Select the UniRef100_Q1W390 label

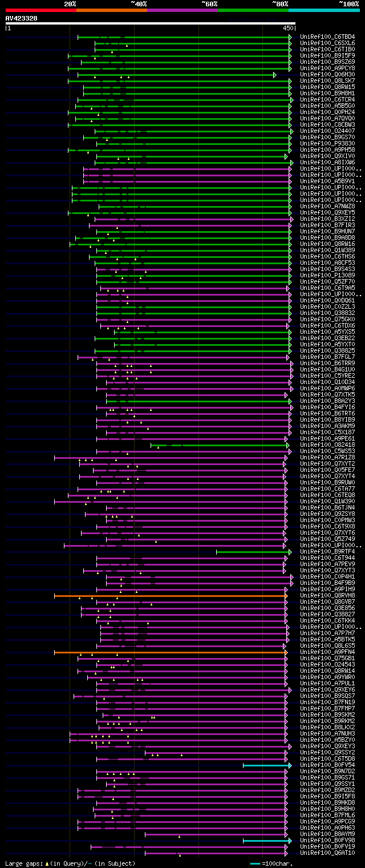pos(327,501)
